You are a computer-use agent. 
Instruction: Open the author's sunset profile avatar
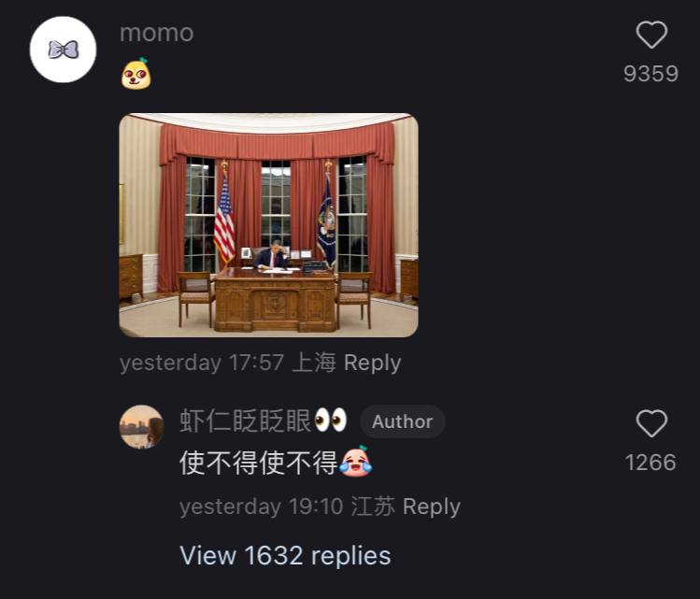(x=142, y=427)
